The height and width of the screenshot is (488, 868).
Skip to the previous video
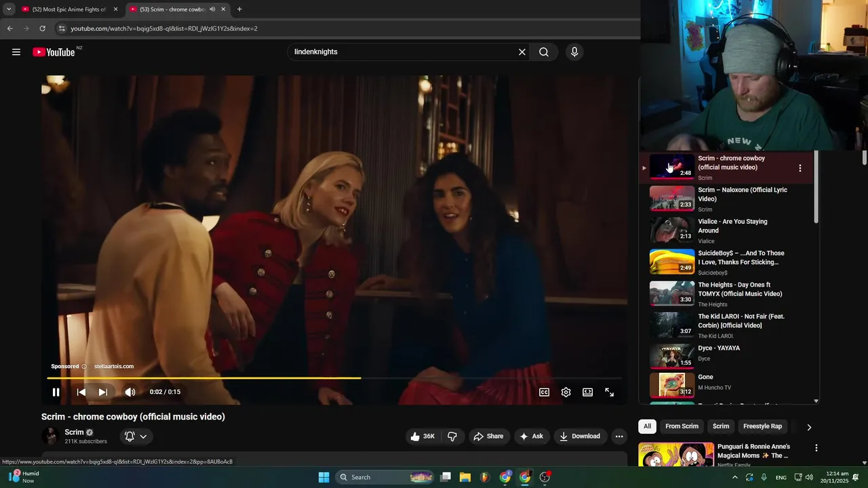click(81, 392)
